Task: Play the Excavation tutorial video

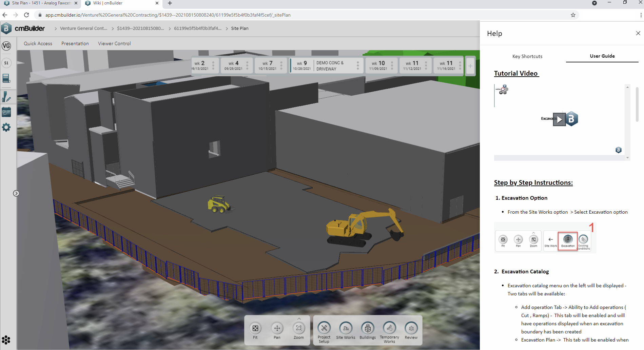Action: [x=559, y=119]
